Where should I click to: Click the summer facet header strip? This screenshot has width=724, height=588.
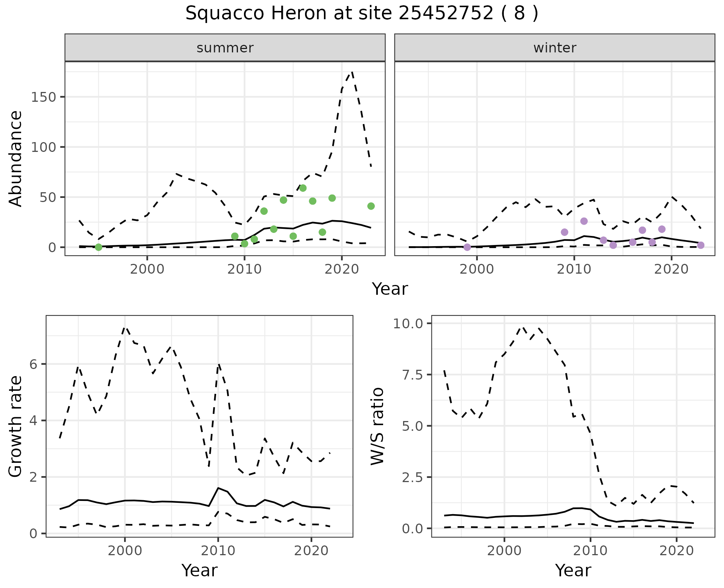point(225,48)
